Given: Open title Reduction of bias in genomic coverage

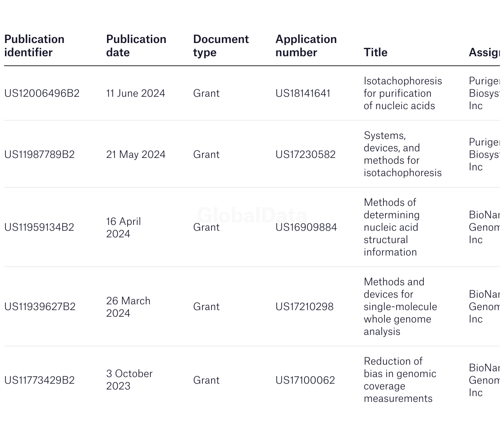Looking at the screenshot, I should tap(400, 380).
